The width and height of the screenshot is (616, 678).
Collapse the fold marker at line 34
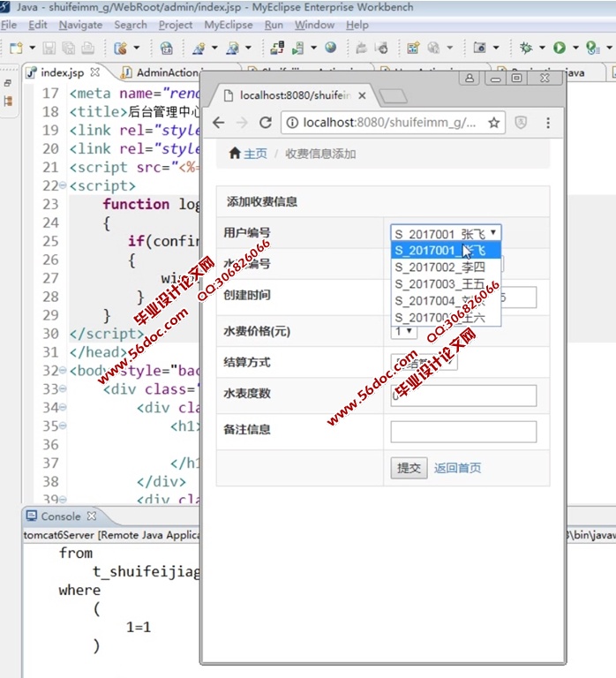click(x=63, y=407)
